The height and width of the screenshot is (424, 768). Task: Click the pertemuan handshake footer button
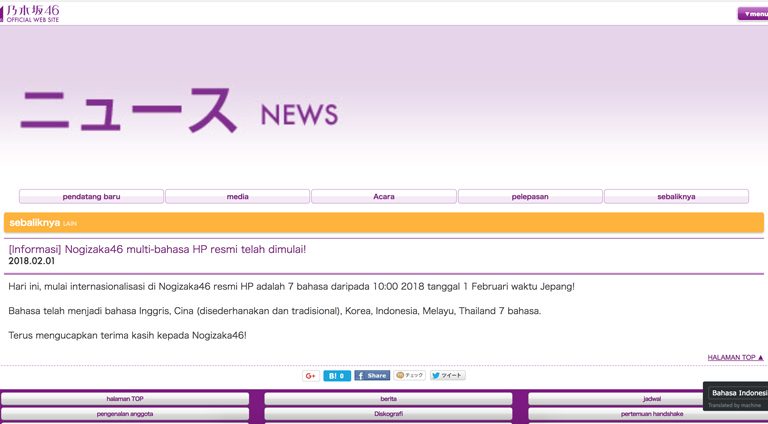pos(651,414)
